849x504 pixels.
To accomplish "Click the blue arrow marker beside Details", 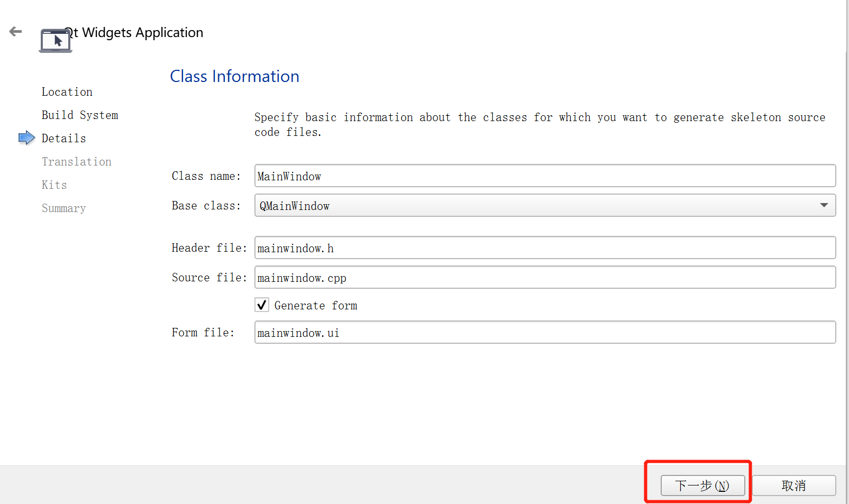I will pyautogui.click(x=26, y=138).
